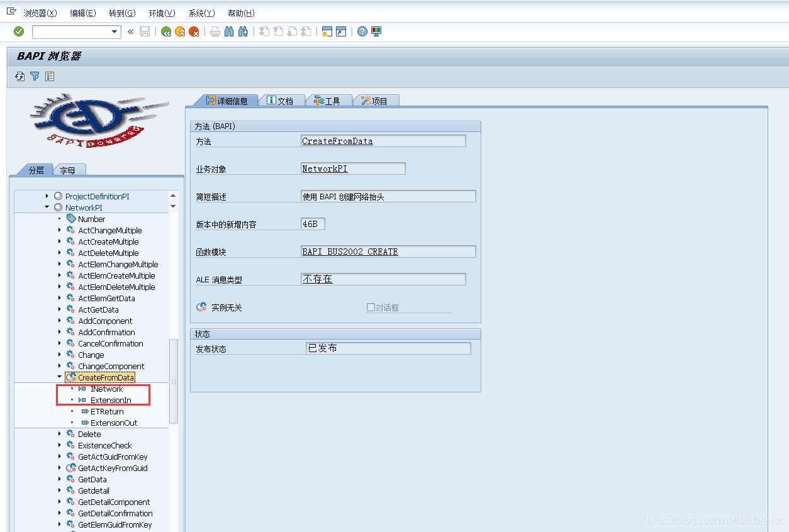The height and width of the screenshot is (532, 789).
Task: Click the Create Shortcut icon
Action: 341,31
